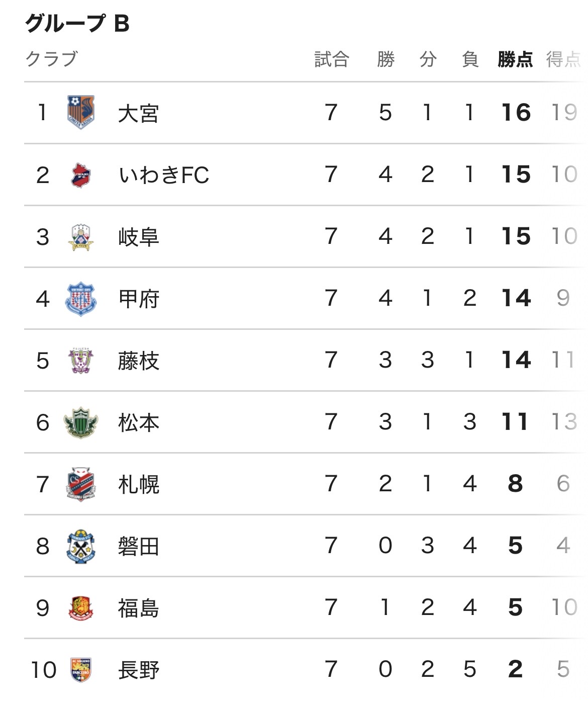Select the 長野 team name
The width and height of the screenshot is (588, 706).
coord(138,670)
